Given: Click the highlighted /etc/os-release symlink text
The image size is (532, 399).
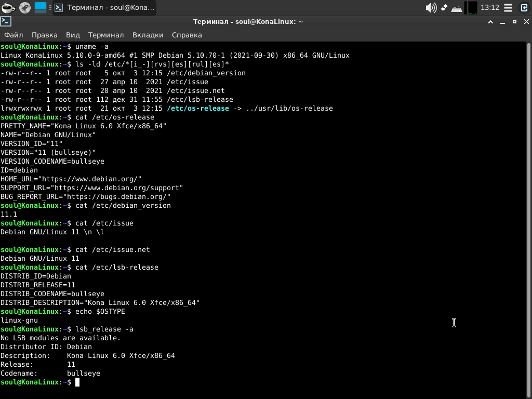Looking at the screenshot, I should pyautogui.click(x=198, y=108).
